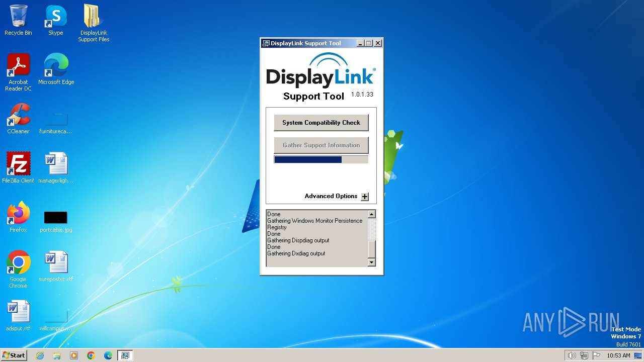Launch Skype from the desktop
Screen dimensions: 644x362
(x=56, y=20)
